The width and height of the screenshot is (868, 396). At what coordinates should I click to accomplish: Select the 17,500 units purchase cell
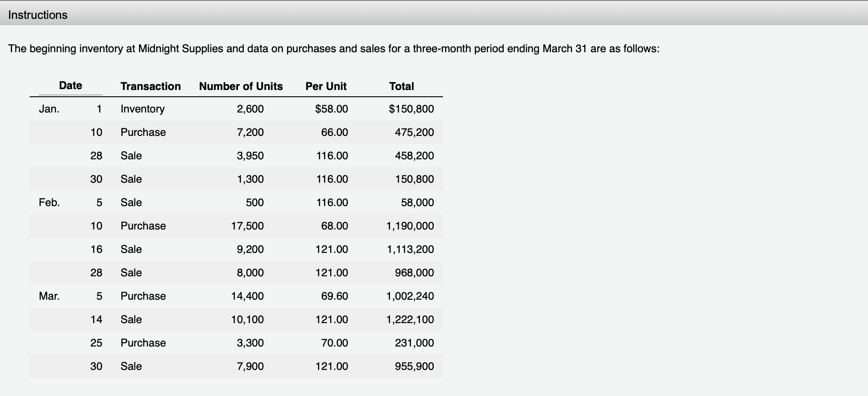pyautogui.click(x=247, y=226)
